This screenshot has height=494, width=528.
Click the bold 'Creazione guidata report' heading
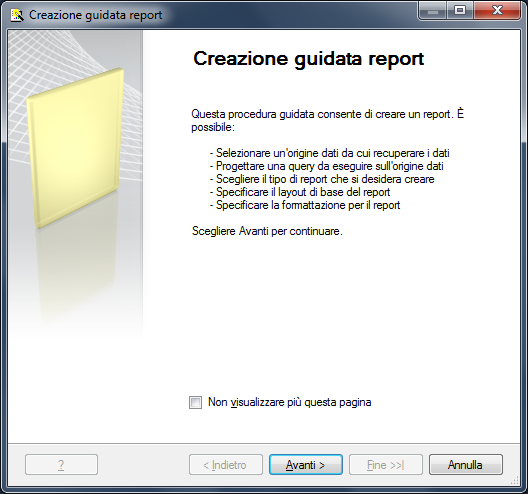308,59
